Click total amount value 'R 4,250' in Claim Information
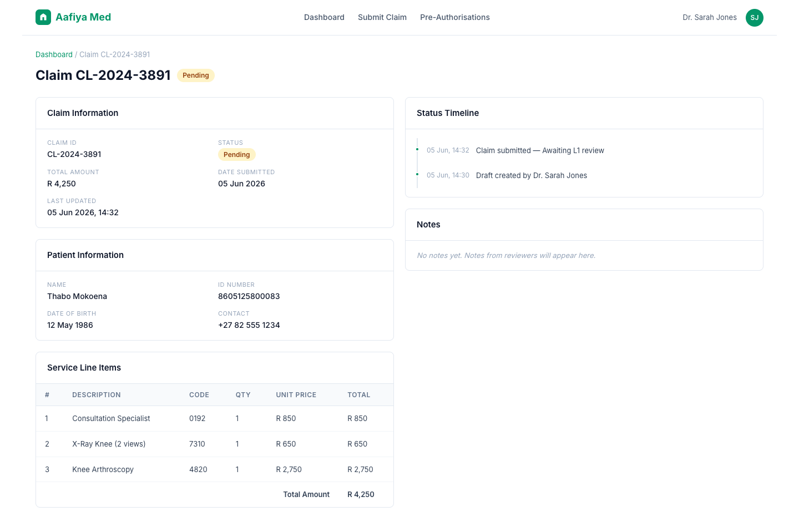 pos(62,184)
